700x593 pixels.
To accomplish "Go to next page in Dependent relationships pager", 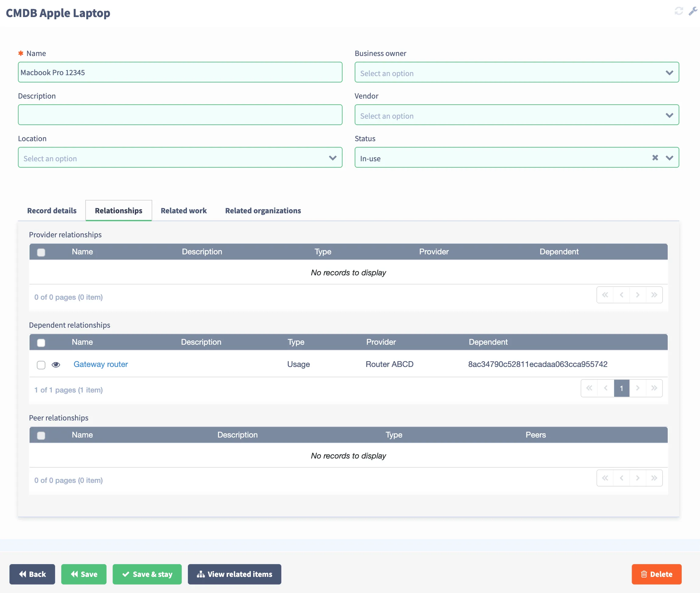I will pos(638,388).
